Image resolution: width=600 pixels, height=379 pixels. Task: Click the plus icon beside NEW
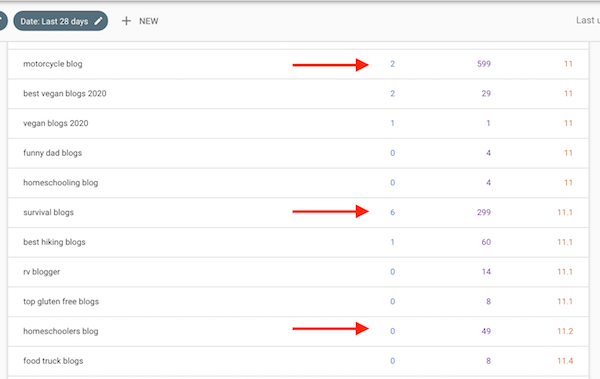(126, 21)
